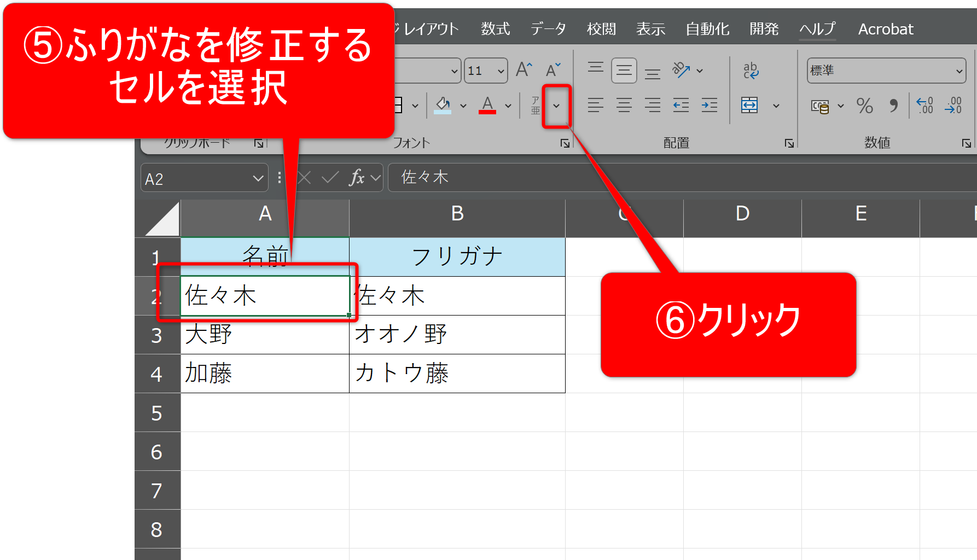Toggle center horizontal alignment
The width and height of the screenshot is (977, 560).
pyautogui.click(x=624, y=105)
